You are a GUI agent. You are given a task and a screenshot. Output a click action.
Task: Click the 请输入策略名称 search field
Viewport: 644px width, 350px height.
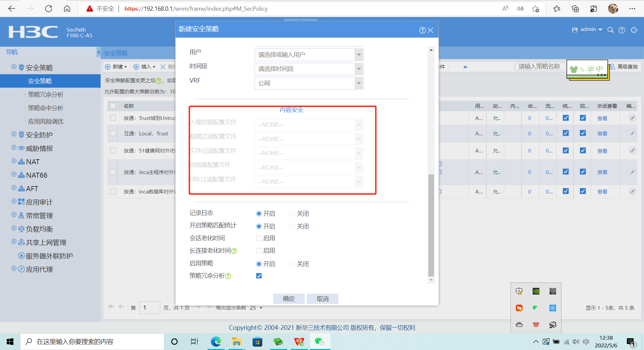pos(540,67)
